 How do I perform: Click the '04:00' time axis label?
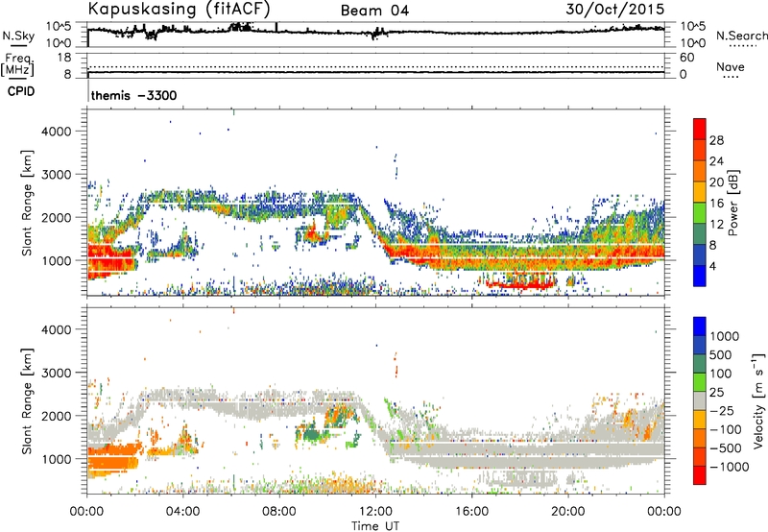pyautogui.click(x=183, y=512)
